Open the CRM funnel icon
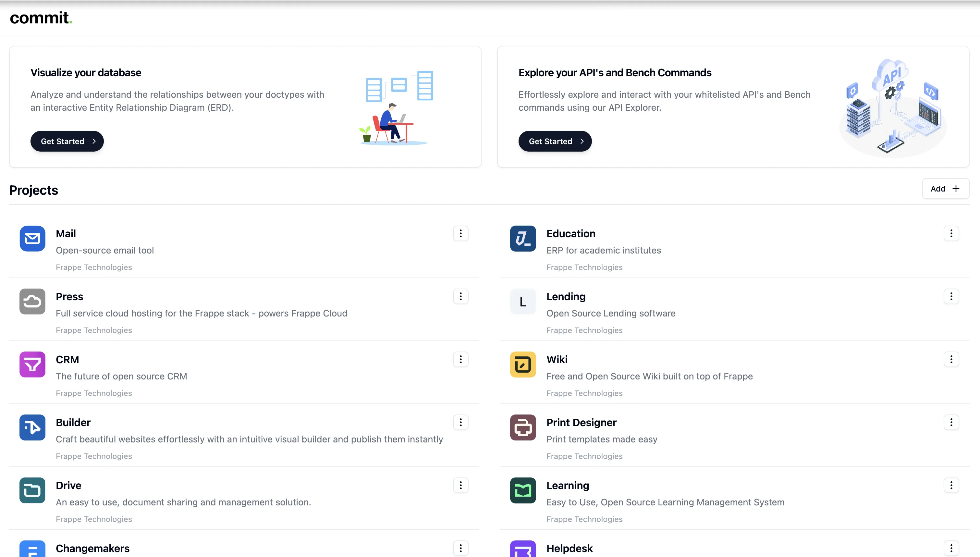Screen dimensions: 980x557 32,365
